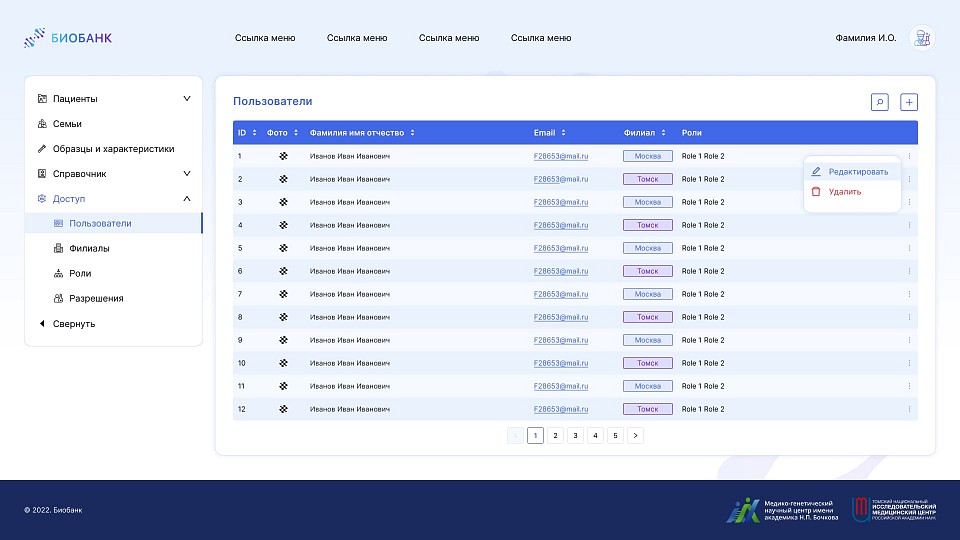Expand the Справочник section chevron
Viewport: 960px width, 540px height.
187,174
